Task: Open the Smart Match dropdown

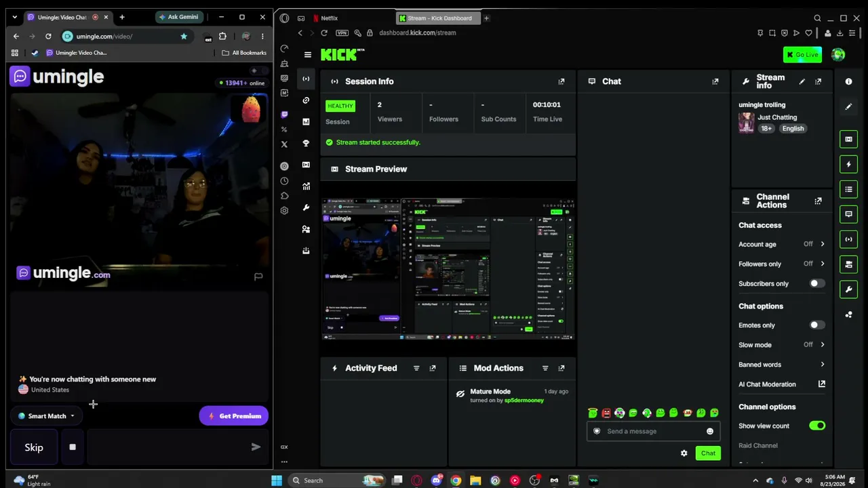Action: [47, 416]
